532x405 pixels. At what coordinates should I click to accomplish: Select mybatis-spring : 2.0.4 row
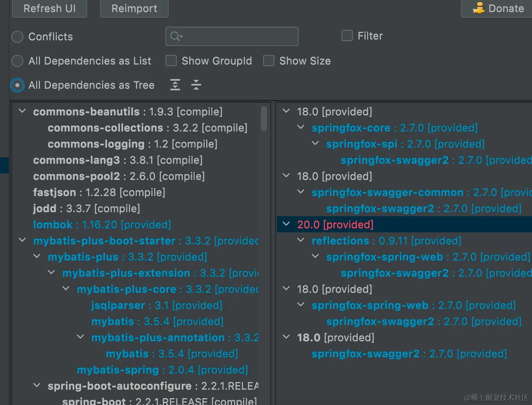coord(162,370)
